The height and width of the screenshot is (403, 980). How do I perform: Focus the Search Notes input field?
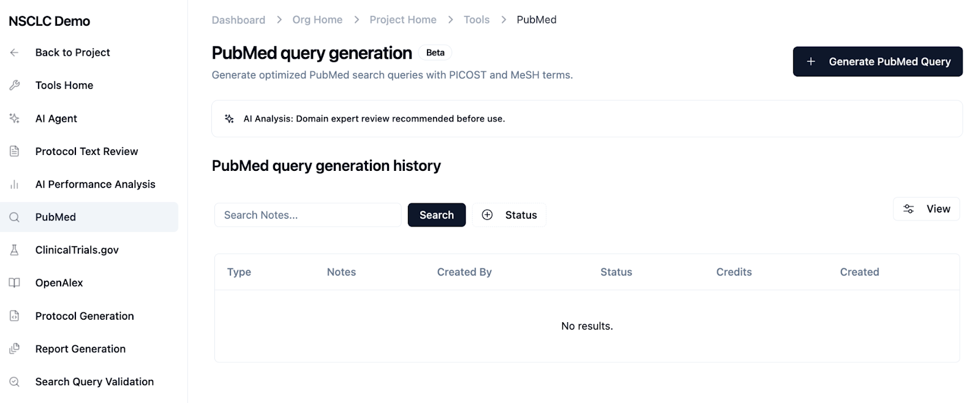(307, 215)
